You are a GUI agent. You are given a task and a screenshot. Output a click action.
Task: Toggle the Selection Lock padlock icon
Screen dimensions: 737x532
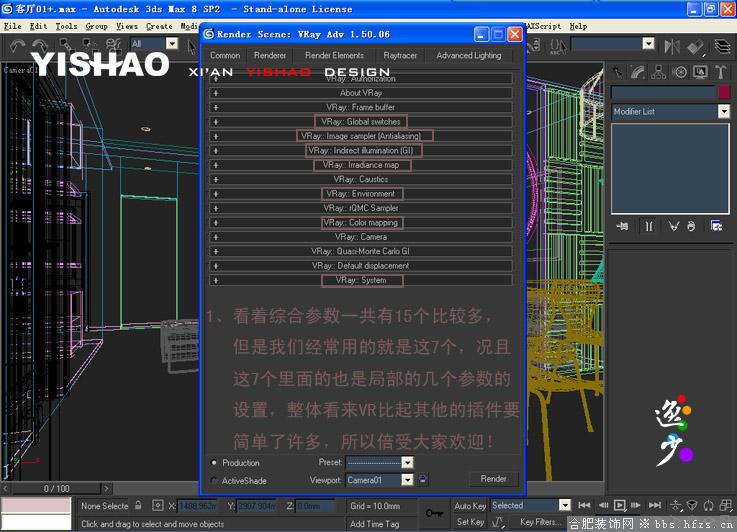[x=138, y=505]
